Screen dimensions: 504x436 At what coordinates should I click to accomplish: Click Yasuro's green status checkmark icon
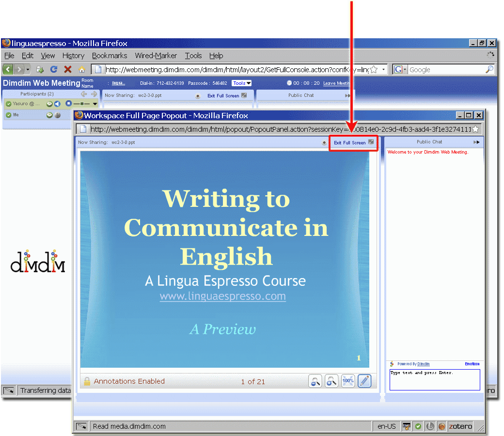click(9, 104)
